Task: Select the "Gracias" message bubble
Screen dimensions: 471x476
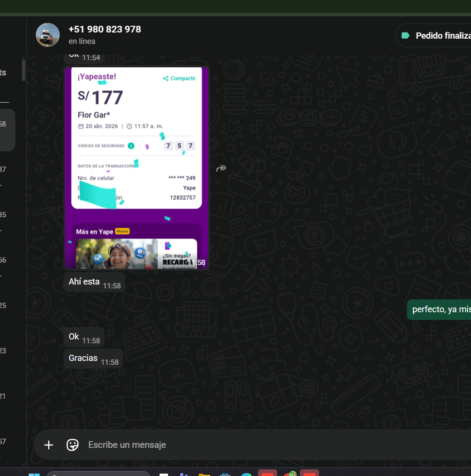Action: 93,359
